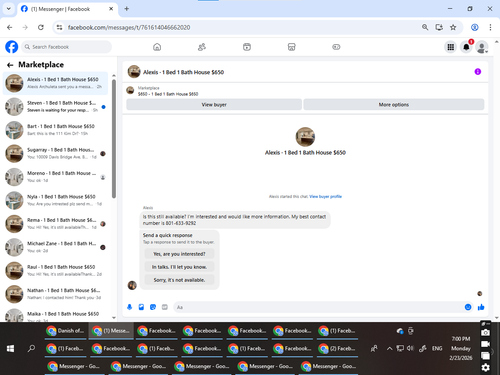500x375 pixels.
Task: Record a voice clip with microphone icon
Action: (x=130, y=307)
